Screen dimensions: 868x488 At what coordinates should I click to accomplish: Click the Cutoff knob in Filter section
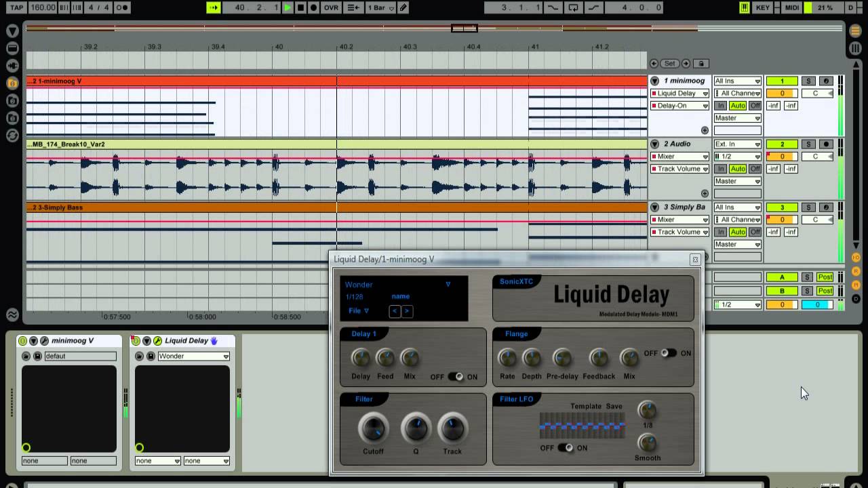(373, 428)
